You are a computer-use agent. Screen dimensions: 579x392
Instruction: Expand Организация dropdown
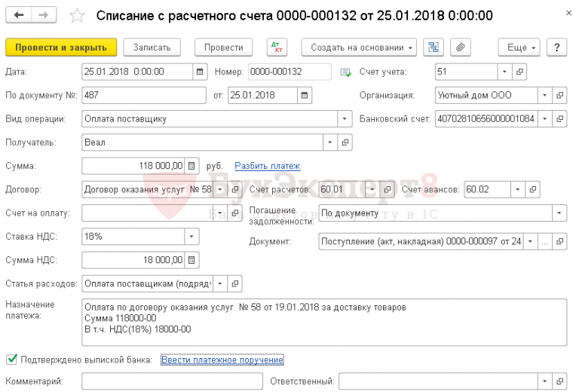(x=544, y=95)
